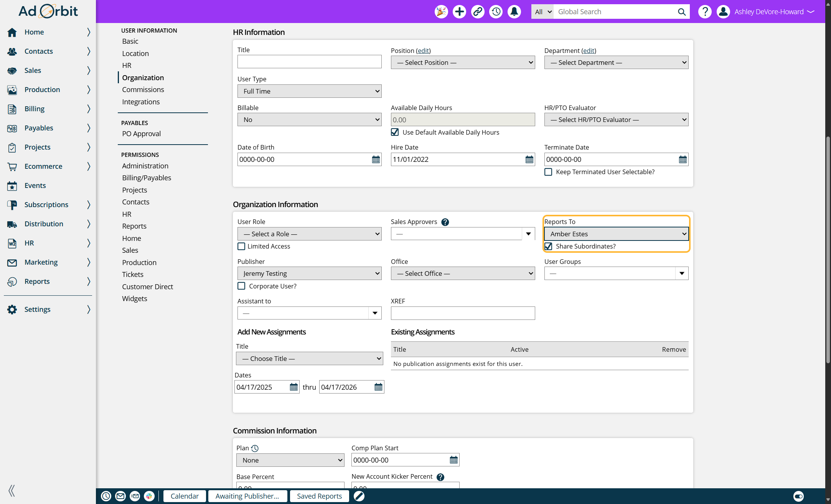Click the page vertical scrollbar
Viewport: 831px width, 504px height.
[x=828, y=249]
